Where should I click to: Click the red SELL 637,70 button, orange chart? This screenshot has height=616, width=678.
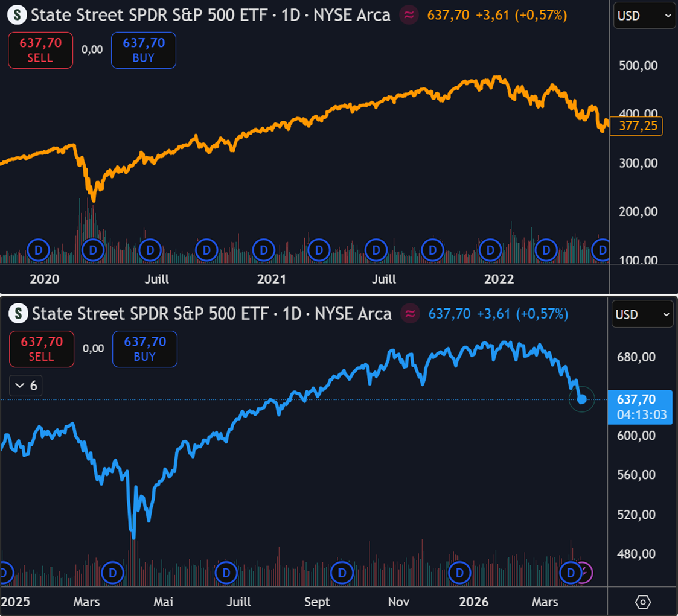[40, 50]
